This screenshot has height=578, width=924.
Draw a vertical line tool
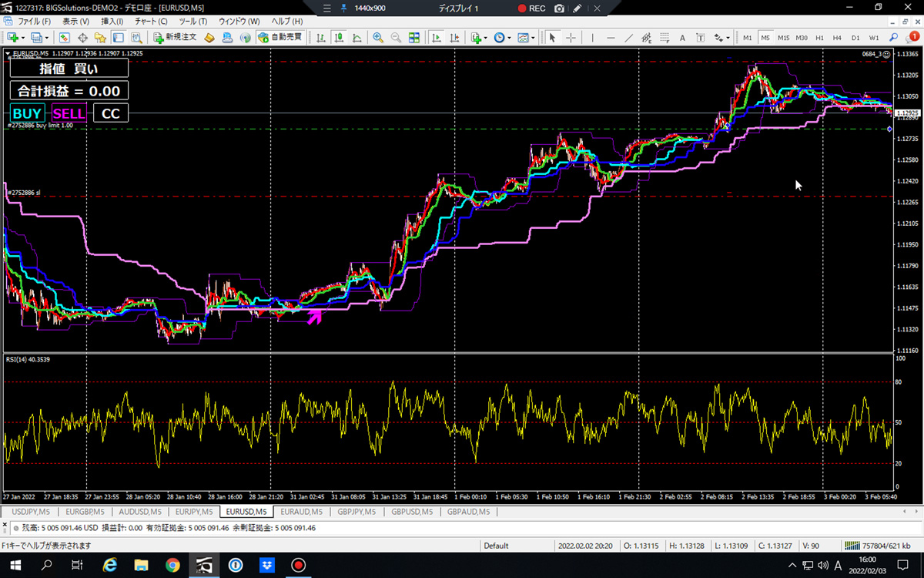[x=592, y=37]
